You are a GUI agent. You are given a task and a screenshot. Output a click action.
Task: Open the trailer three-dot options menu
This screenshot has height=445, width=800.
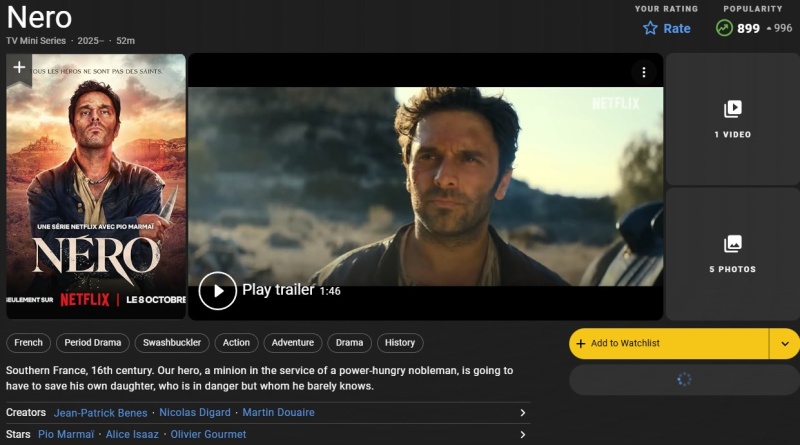click(x=644, y=72)
